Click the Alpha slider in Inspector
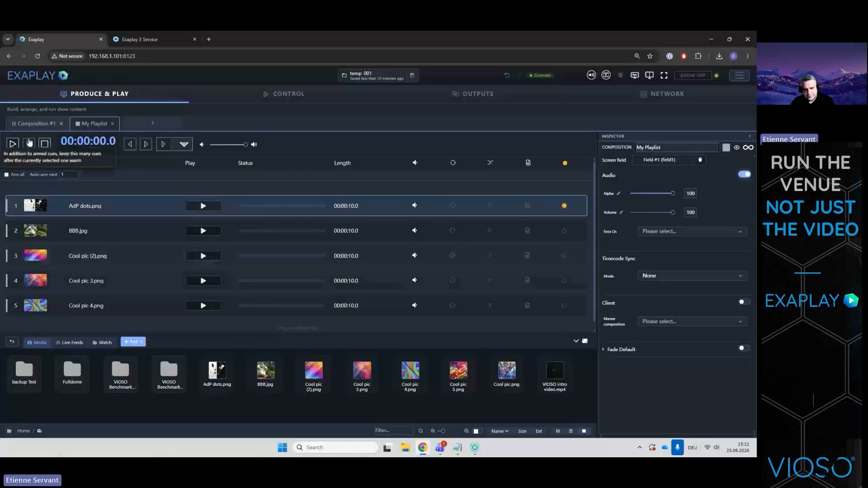This screenshot has width=868, height=488. 652,193
